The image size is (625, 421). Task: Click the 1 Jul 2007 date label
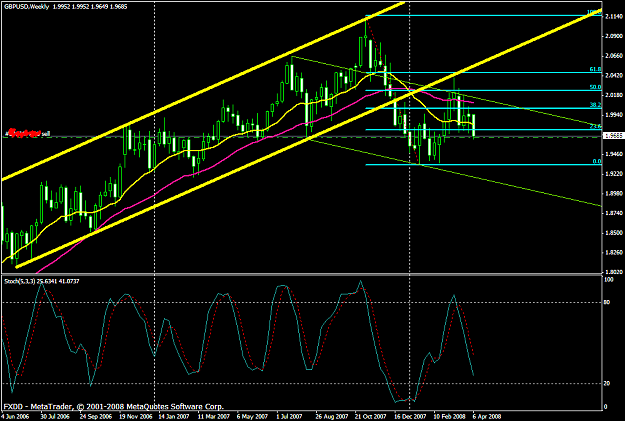[290, 417]
